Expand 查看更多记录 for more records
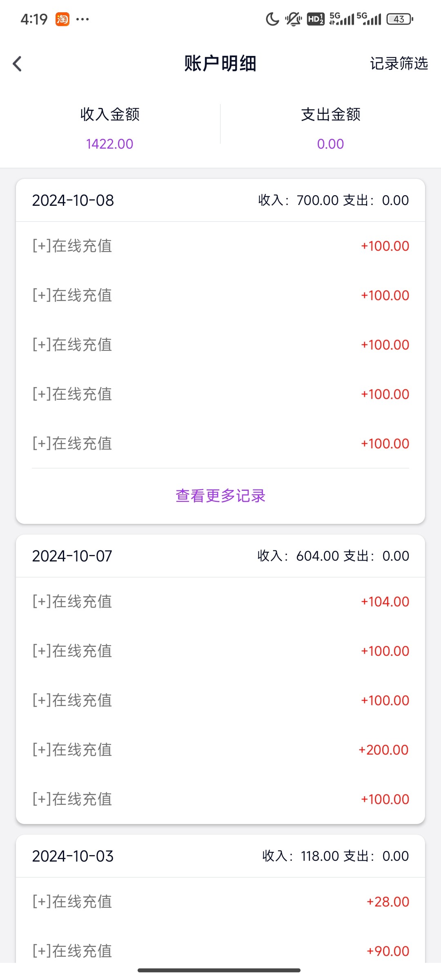Viewport: 441px width, 980px height. coord(220,496)
